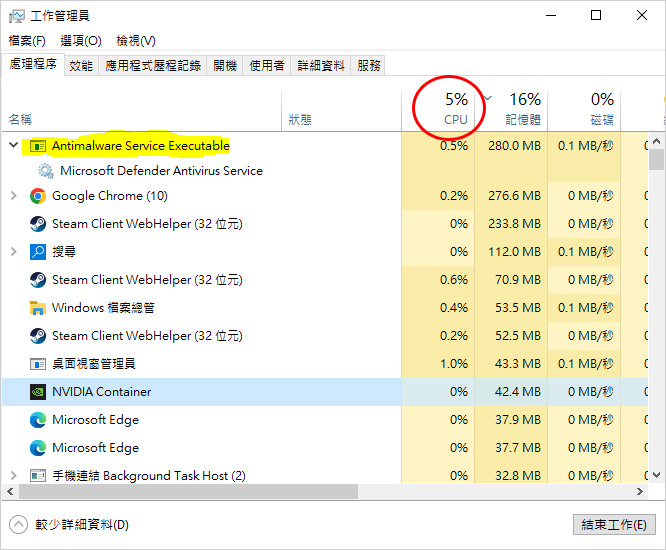
Task: Click the horizontal scrollbar thumb
Action: [189, 492]
